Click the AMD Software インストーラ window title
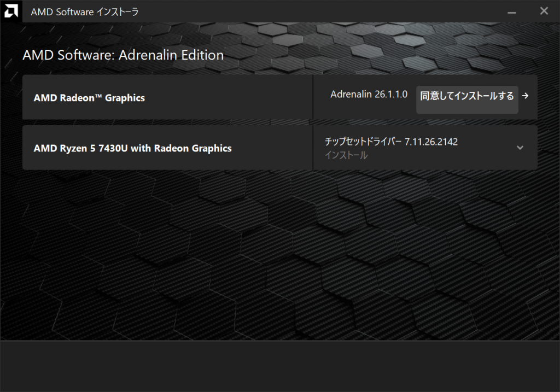This screenshot has height=392, width=560. tap(85, 11)
